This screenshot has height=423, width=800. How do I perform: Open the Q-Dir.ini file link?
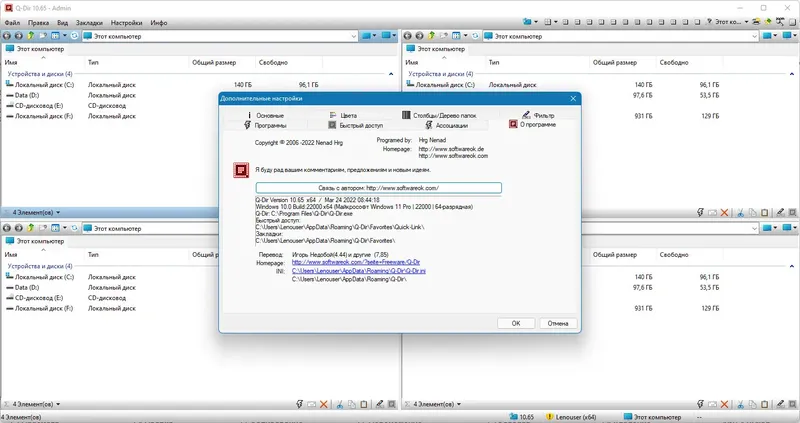[x=359, y=271]
